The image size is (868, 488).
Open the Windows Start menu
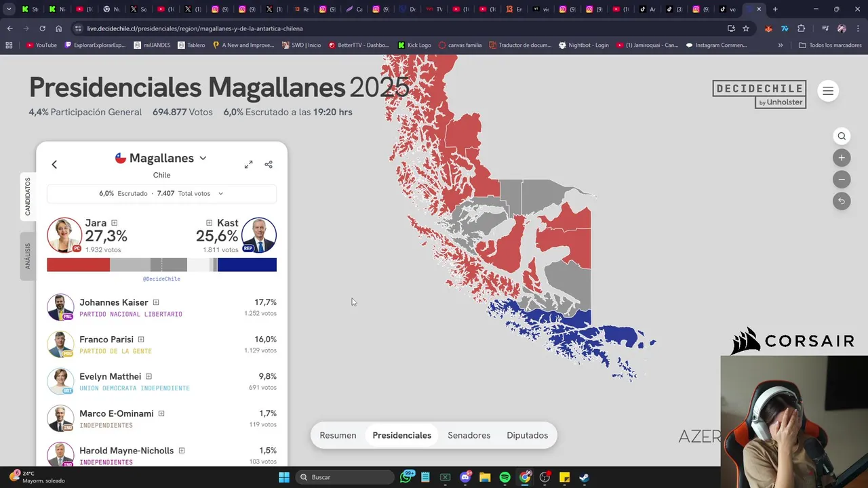coord(284,477)
